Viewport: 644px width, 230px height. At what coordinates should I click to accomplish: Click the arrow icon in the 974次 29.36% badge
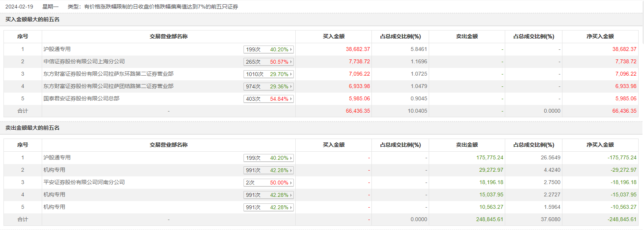click(x=291, y=86)
